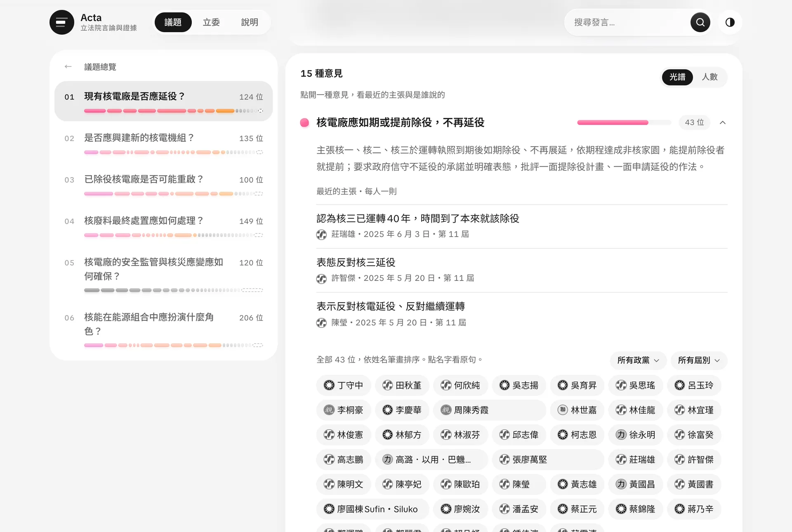Click the pink 43 位 opinion progress bar
This screenshot has width=792, height=532.
tap(624, 122)
